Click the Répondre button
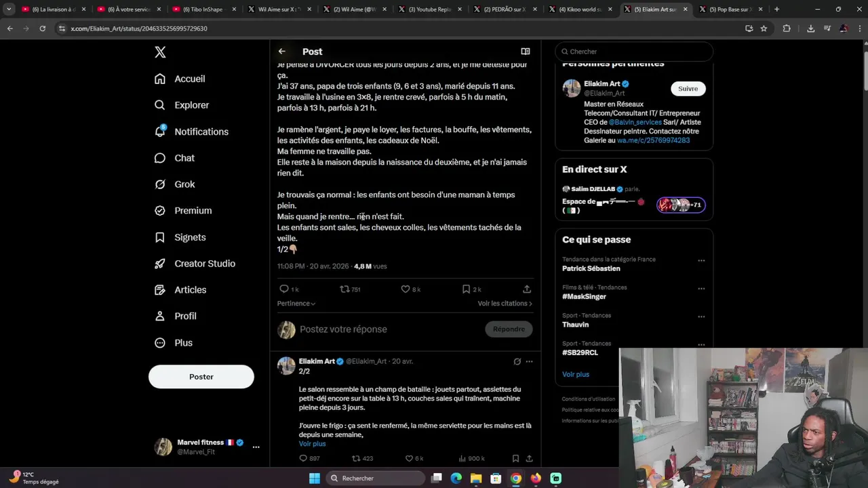This screenshot has width=868, height=488. click(509, 329)
